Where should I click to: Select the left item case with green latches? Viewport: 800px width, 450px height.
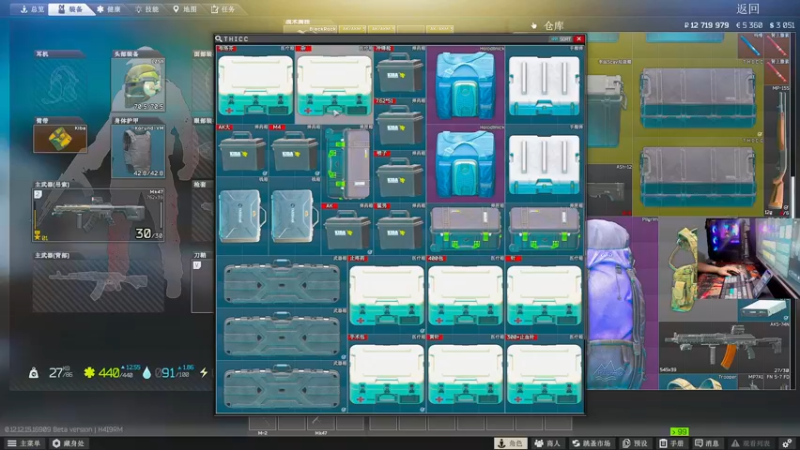[465, 229]
